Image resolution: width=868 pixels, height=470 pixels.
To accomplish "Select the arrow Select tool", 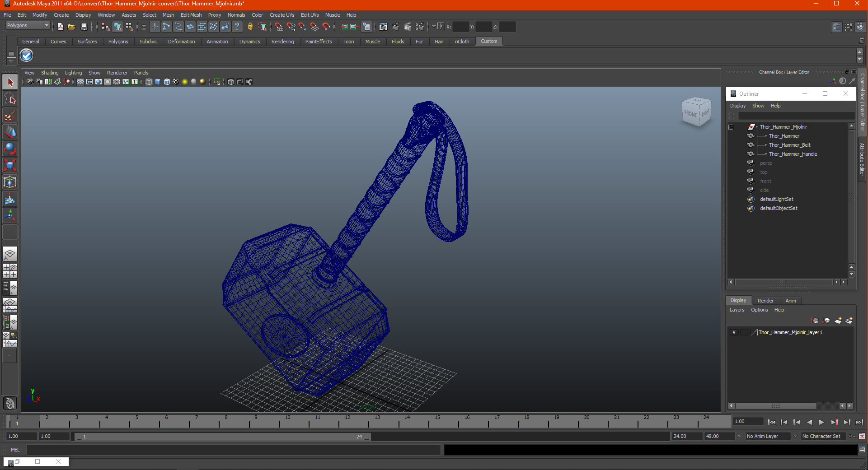I will point(10,82).
